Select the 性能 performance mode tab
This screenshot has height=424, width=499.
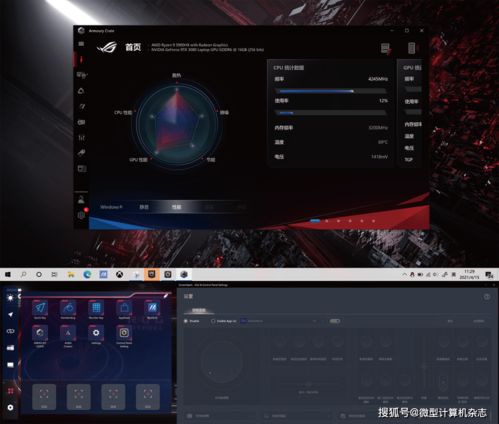(176, 207)
